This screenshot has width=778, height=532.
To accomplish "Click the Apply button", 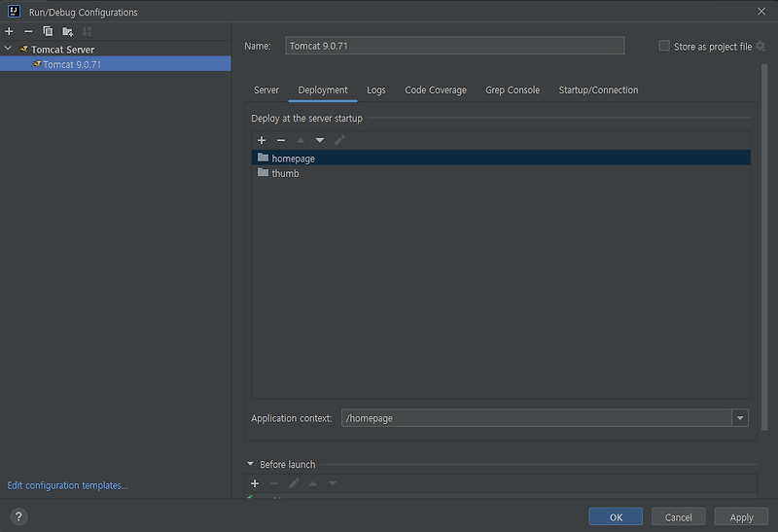I will click(x=741, y=516).
